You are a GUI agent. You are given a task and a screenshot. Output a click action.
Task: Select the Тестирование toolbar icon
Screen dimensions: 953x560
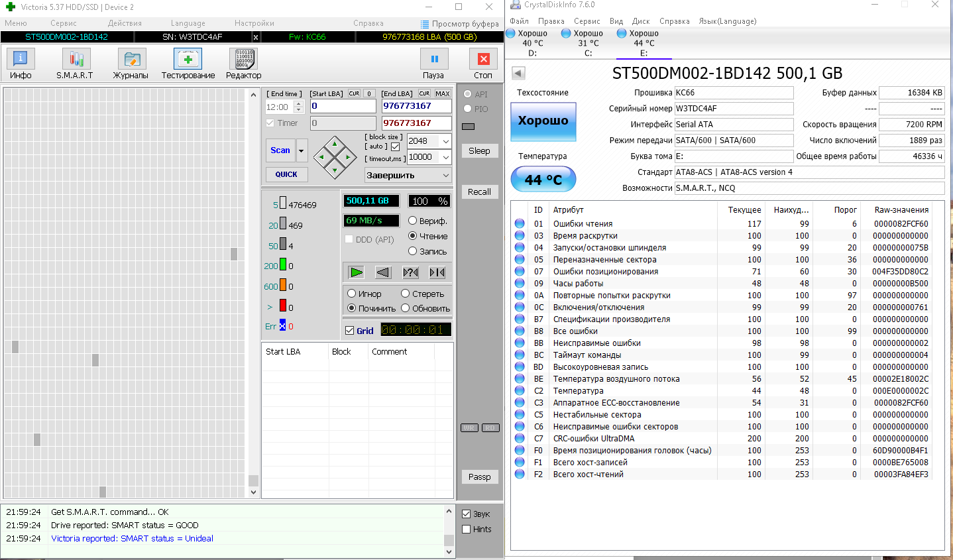pos(188,60)
